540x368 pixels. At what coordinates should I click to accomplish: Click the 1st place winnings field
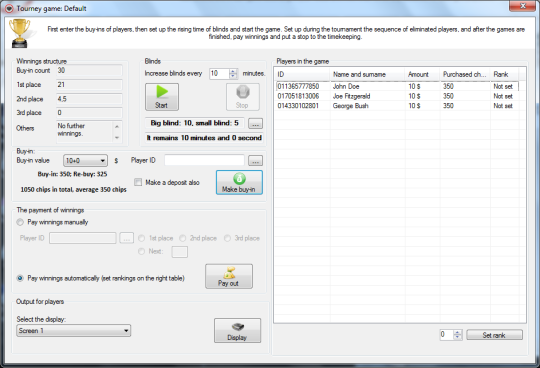pyautogui.click(x=89, y=85)
